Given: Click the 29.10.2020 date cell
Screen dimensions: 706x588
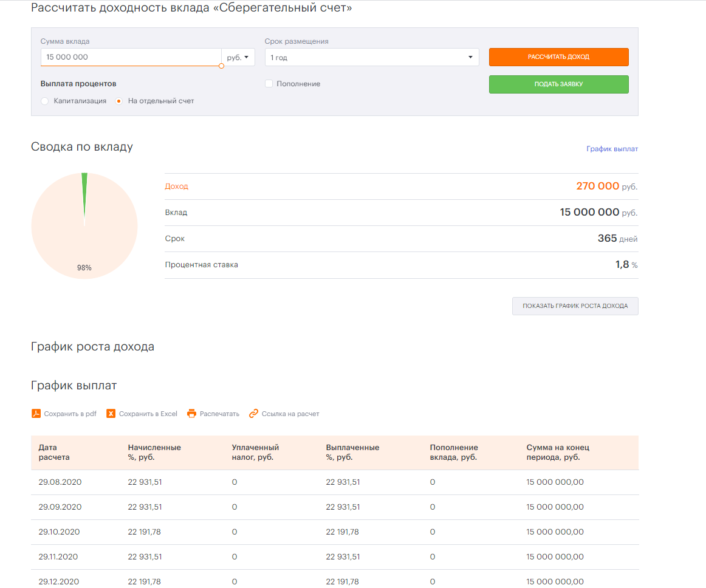Looking at the screenshot, I should coord(59,532).
